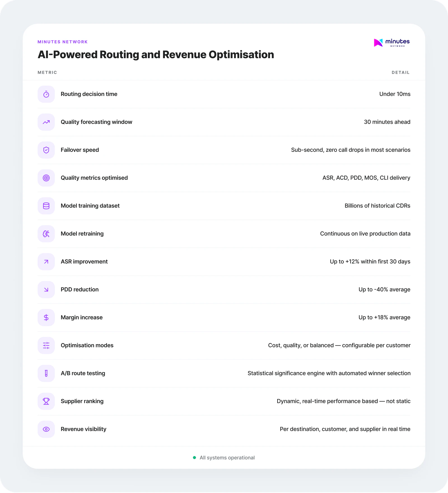The width and height of the screenshot is (448, 493).
Task: Click the trophy icon beside Supplier ranking
Action: 46,401
